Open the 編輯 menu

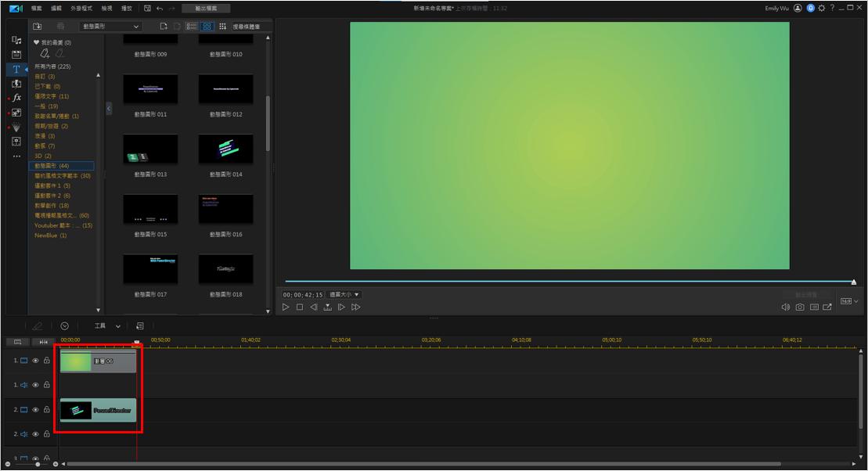coord(56,8)
